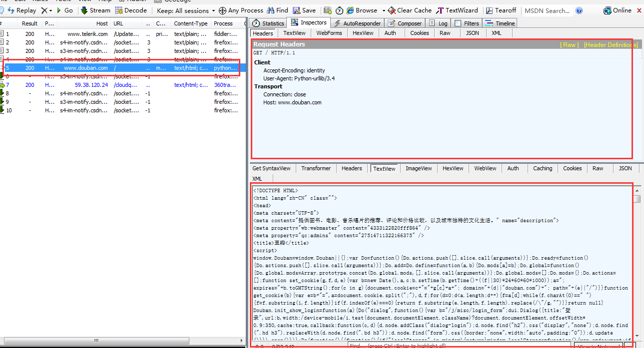Focus the MSDN Search box
Viewport: 644px width, 348px height.
click(x=547, y=10)
